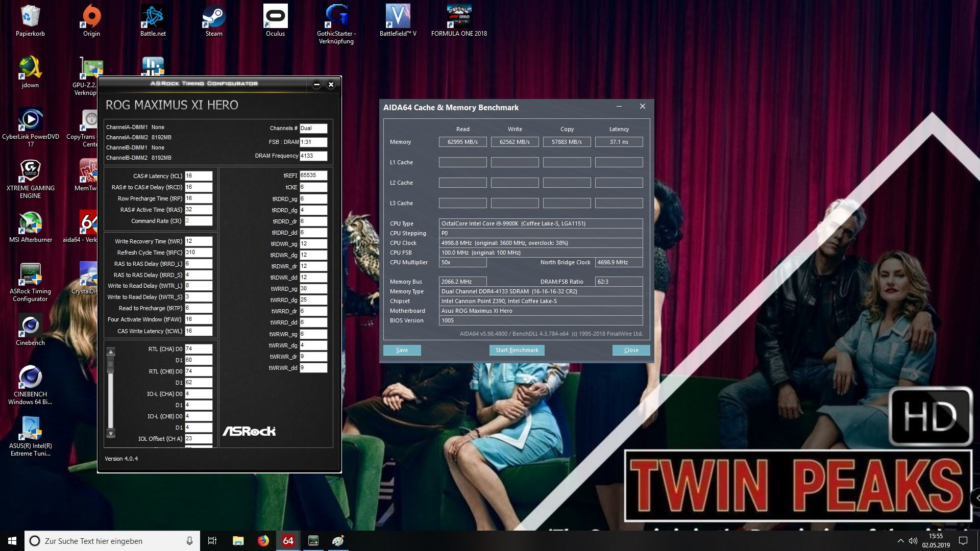The image size is (980, 551).
Task: Click Start Benchmark in AIDA64
Action: (517, 350)
